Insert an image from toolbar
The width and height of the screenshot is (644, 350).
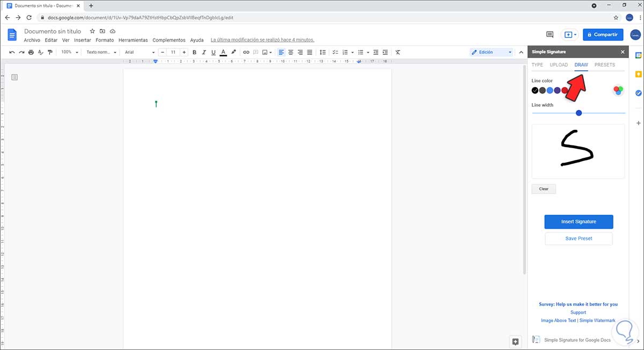265,52
